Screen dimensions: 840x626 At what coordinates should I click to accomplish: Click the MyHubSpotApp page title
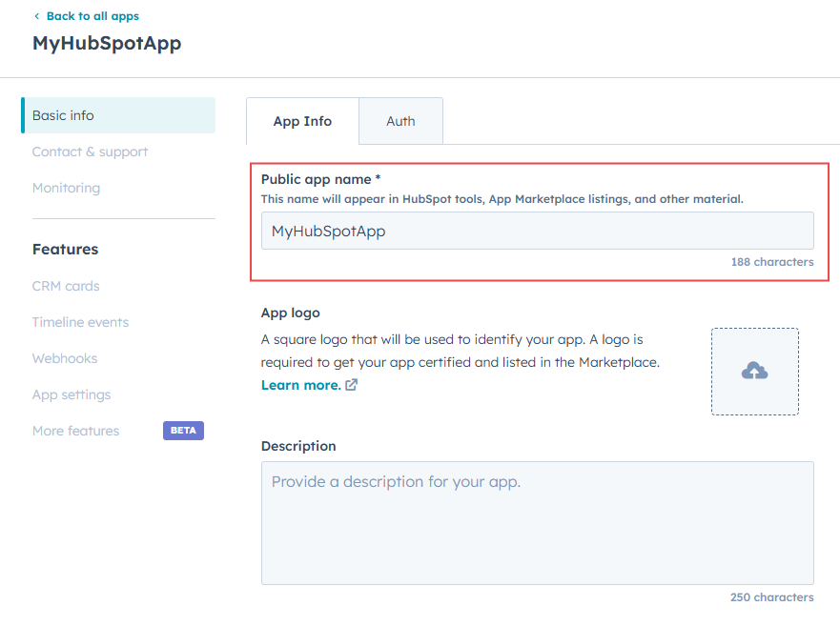[x=107, y=43]
